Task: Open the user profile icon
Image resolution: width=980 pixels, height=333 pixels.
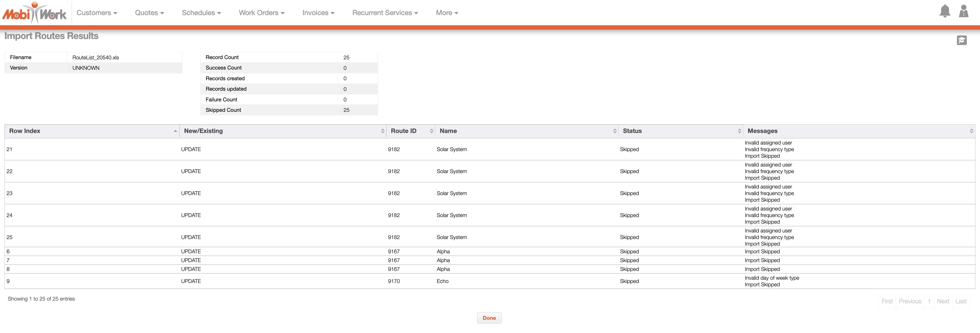Action: pyautogui.click(x=963, y=11)
